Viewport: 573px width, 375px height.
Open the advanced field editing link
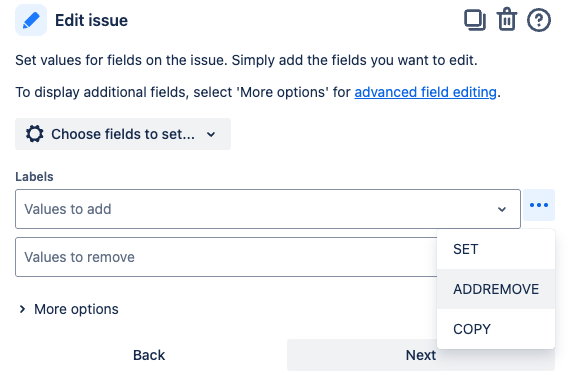pyautogui.click(x=425, y=92)
